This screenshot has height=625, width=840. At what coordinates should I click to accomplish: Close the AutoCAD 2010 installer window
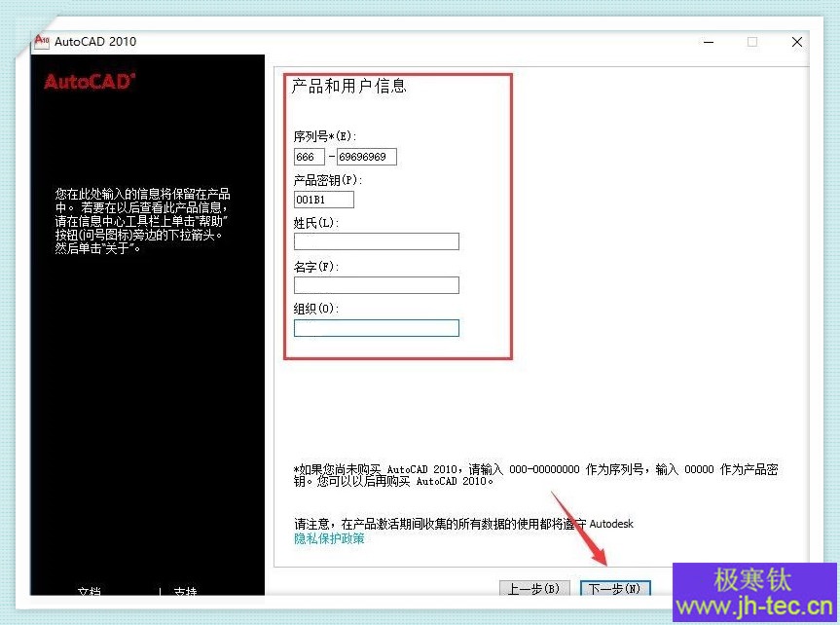(796, 42)
